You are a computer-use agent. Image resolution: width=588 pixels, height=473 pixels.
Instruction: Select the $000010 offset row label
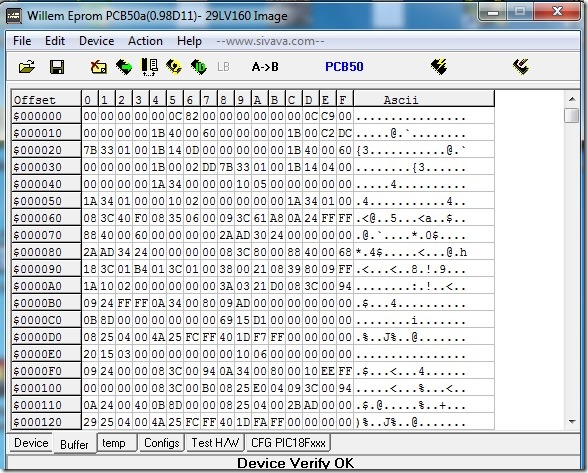tap(46, 133)
